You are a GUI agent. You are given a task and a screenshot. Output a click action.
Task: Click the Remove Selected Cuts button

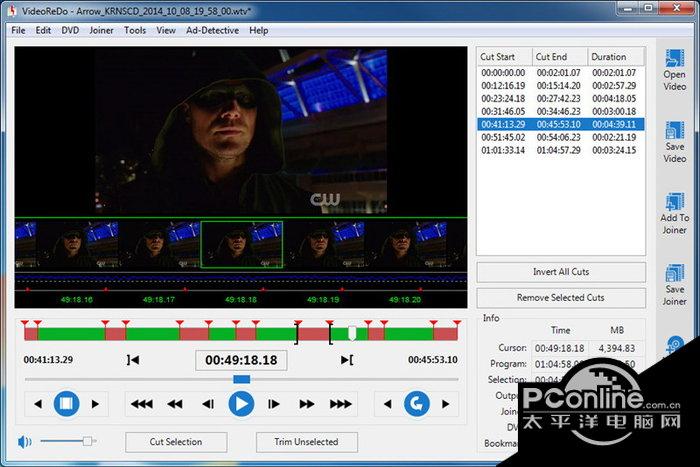pyautogui.click(x=561, y=298)
